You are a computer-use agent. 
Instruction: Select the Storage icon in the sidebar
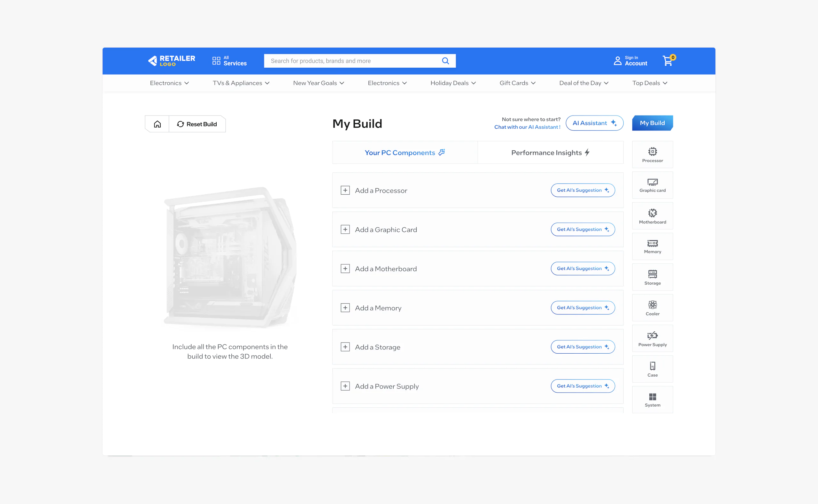click(x=652, y=277)
